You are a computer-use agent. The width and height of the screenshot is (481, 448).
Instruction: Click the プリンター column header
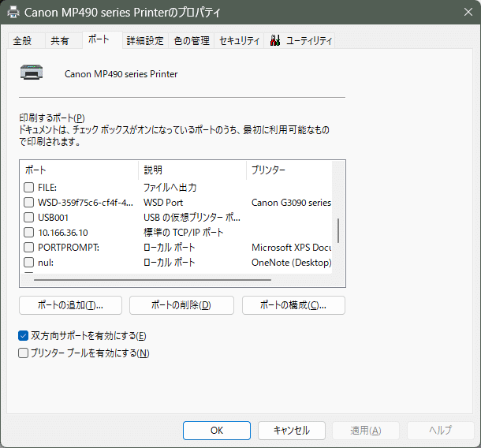(289, 170)
